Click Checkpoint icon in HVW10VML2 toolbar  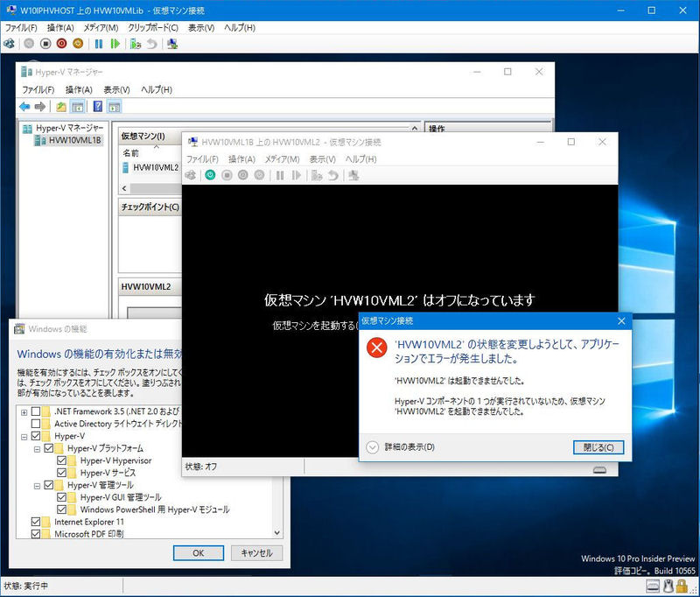tap(317, 175)
